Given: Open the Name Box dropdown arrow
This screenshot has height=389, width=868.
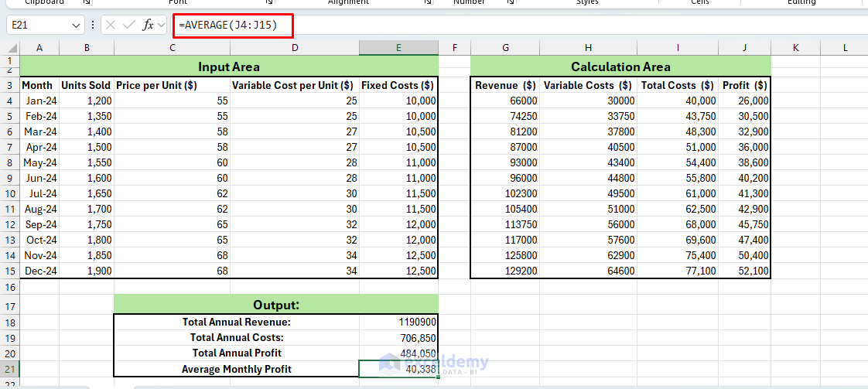Looking at the screenshot, I should [75, 26].
